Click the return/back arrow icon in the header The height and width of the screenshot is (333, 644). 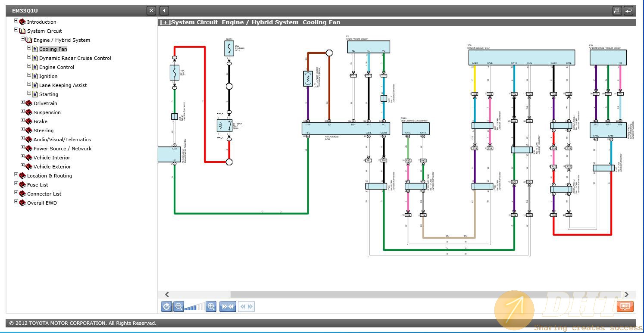point(628,11)
